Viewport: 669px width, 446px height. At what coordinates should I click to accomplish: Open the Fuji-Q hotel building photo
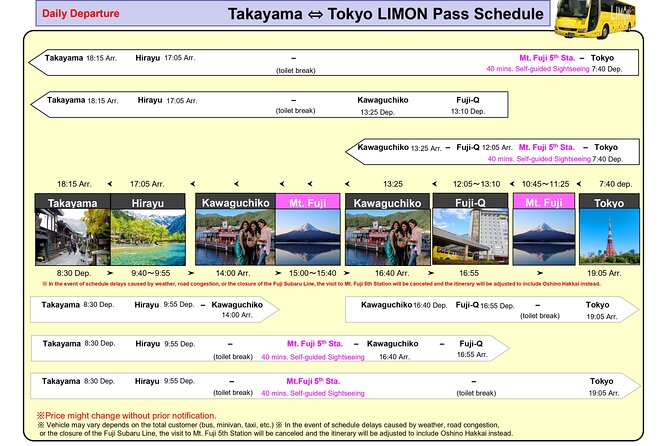click(x=470, y=237)
